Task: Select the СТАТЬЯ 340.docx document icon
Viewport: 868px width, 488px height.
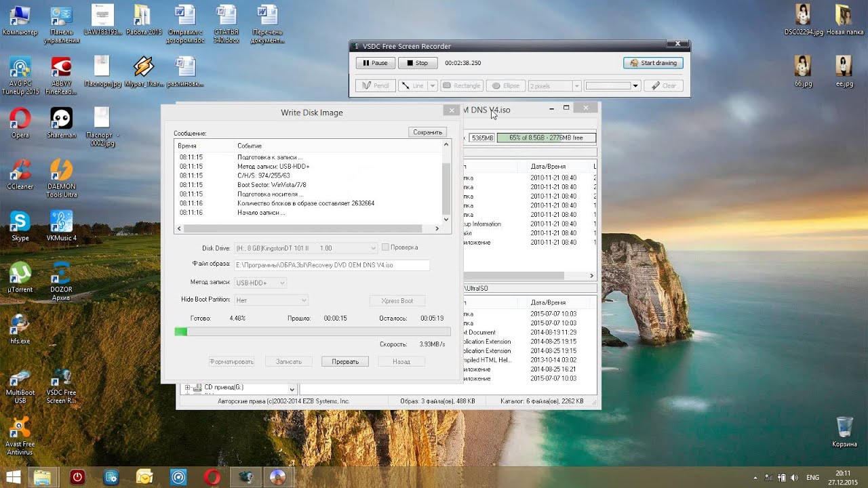Action: [x=226, y=24]
